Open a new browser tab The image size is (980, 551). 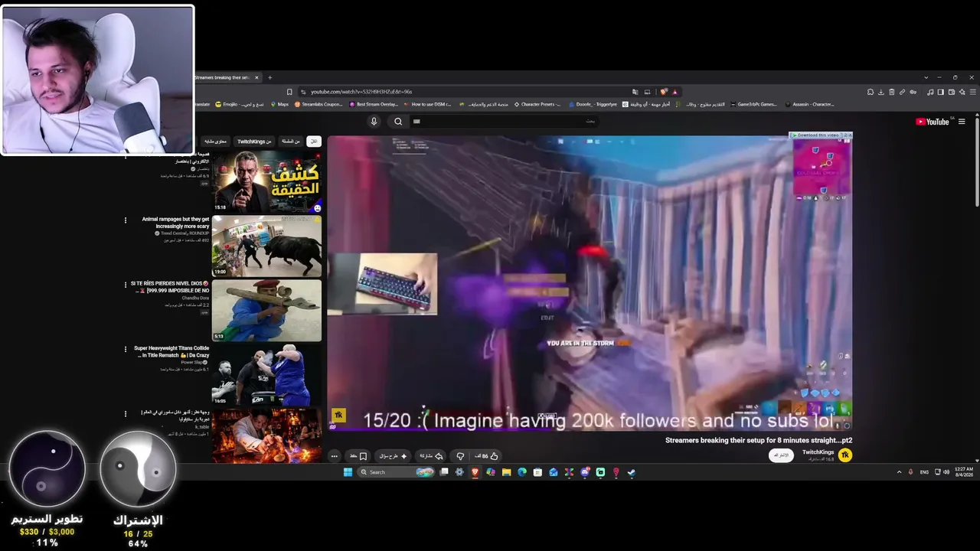coord(269,77)
